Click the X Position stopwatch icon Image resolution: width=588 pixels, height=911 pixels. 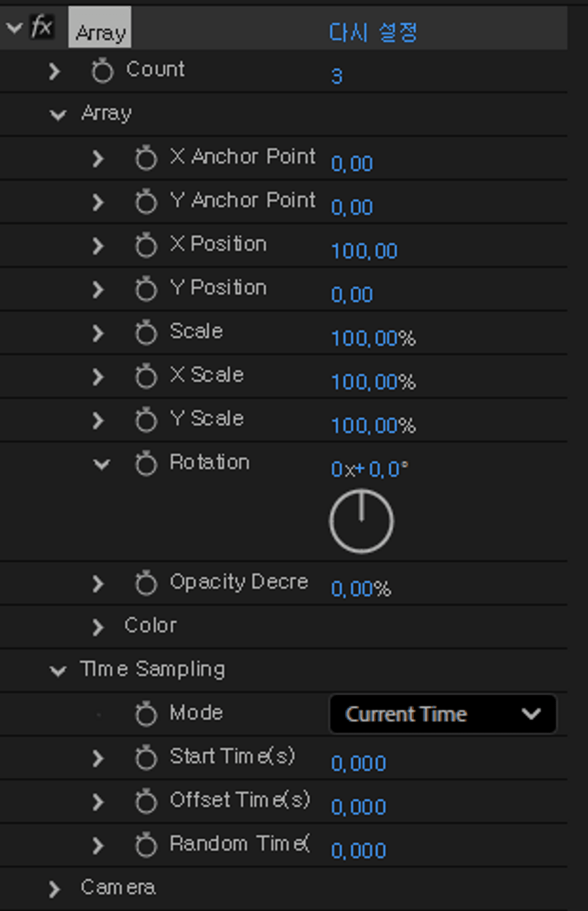146,245
